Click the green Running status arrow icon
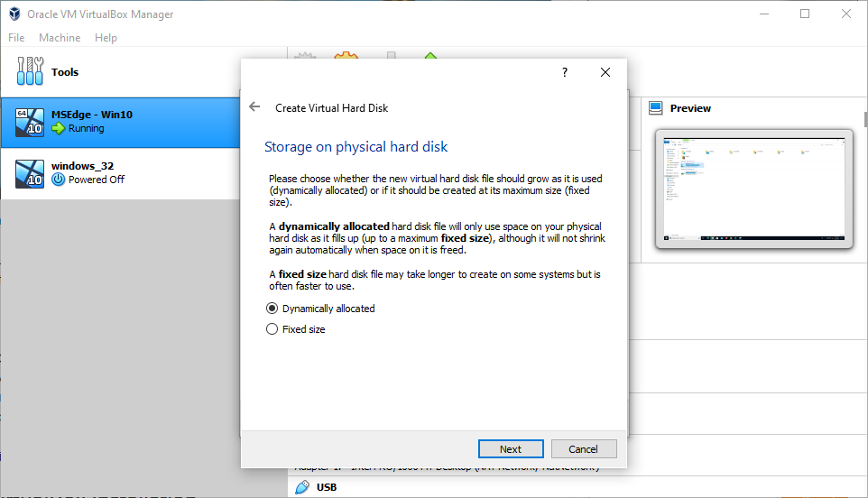Image resolution: width=868 pixels, height=498 pixels. 58,128
